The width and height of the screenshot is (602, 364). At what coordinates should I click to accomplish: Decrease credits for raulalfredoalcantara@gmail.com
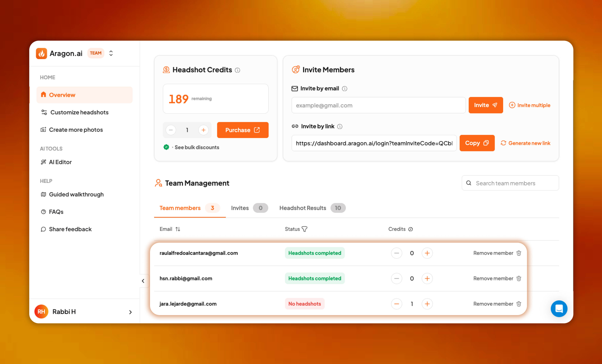click(397, 253)
